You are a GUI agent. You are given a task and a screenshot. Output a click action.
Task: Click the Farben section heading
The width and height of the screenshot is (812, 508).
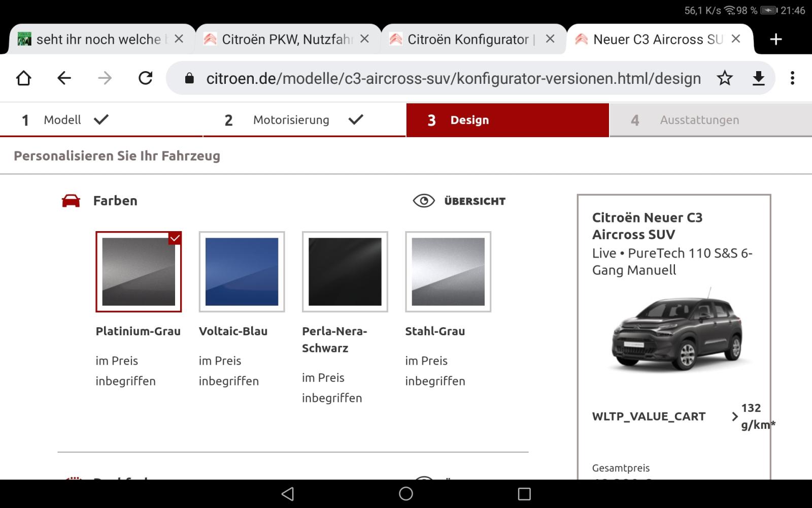[x=115, y=201]
